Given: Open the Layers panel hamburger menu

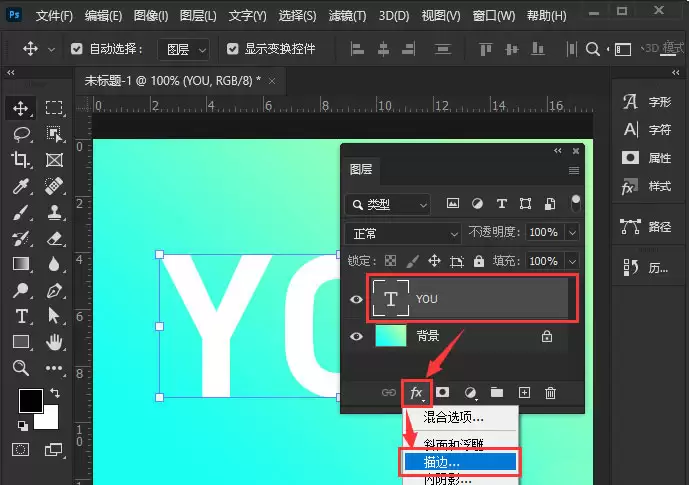Looking at the screenshot, I should pos(573,170).
